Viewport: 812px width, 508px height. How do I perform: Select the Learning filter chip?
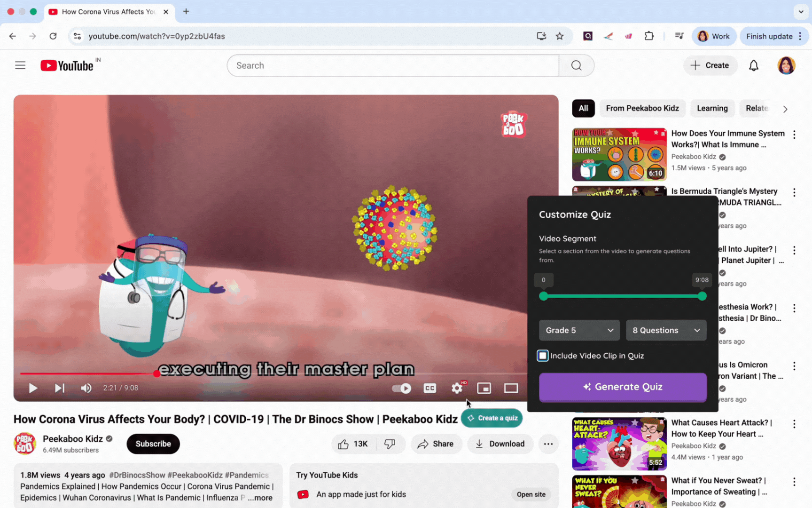pyautogui.click(x=712, y=108)
